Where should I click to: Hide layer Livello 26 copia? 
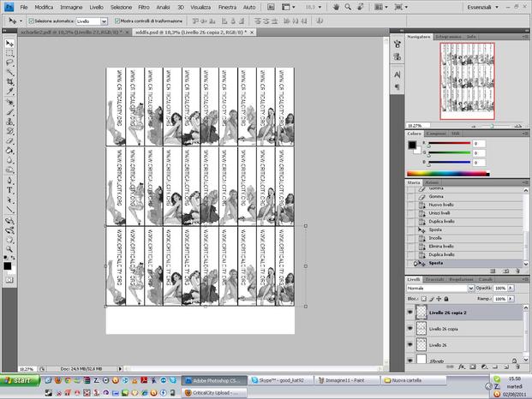[410, 329]
